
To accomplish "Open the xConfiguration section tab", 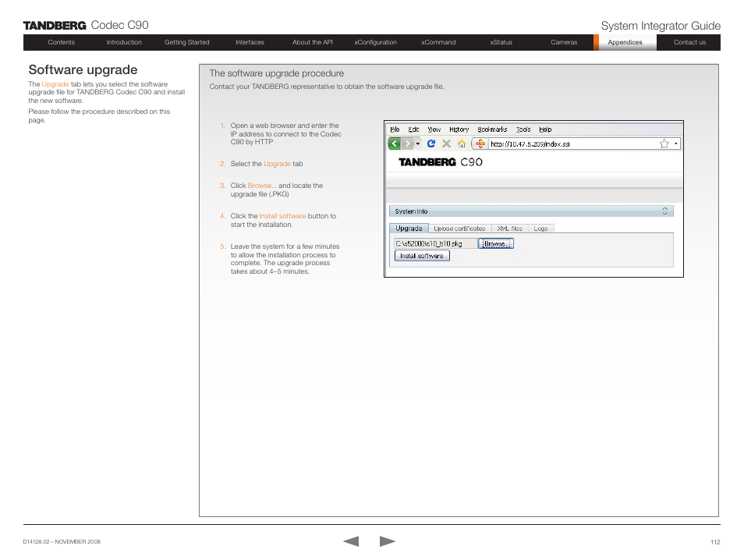I will 375,42.
